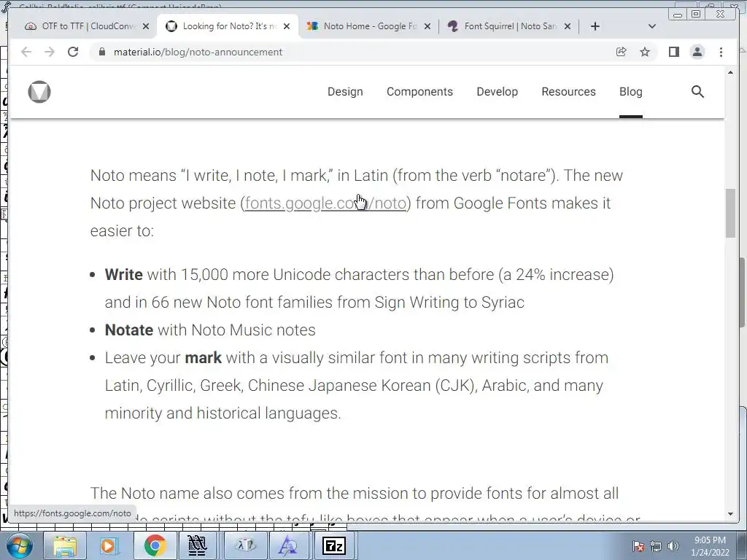
Task: Click the Chrome taskbar icon
Action: (x=155, y=545)
